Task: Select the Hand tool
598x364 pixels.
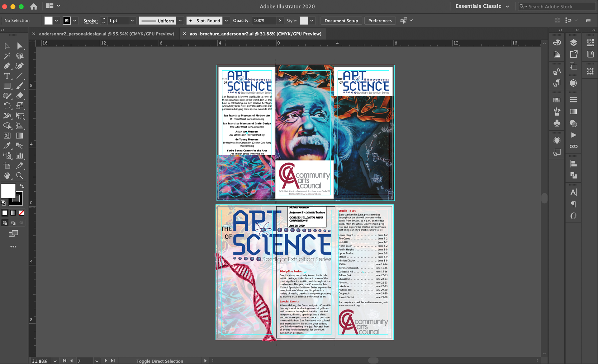Action: tap(7, 175)
